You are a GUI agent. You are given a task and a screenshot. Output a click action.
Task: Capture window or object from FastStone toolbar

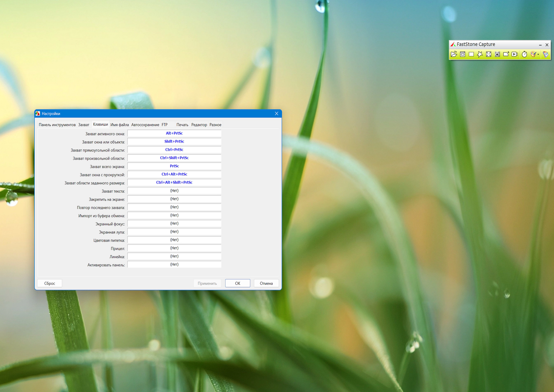tap(463, 54)
